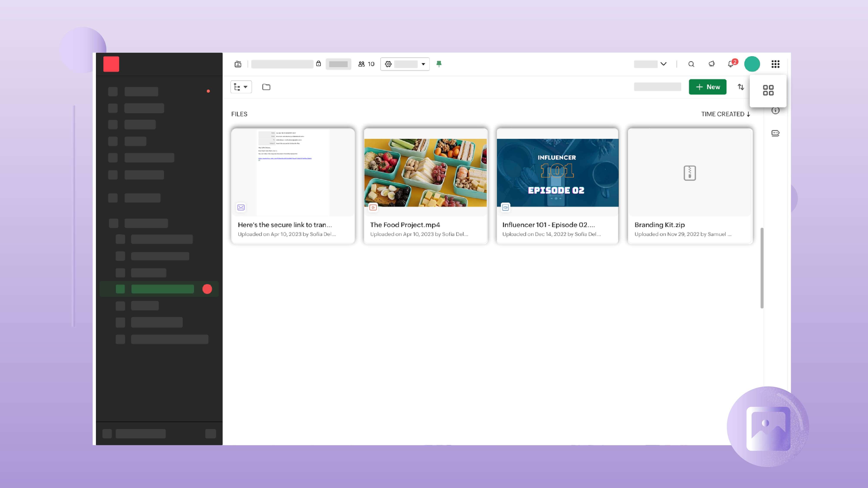
Task: Click the sort arrows icon
Action: pos(741,87)
